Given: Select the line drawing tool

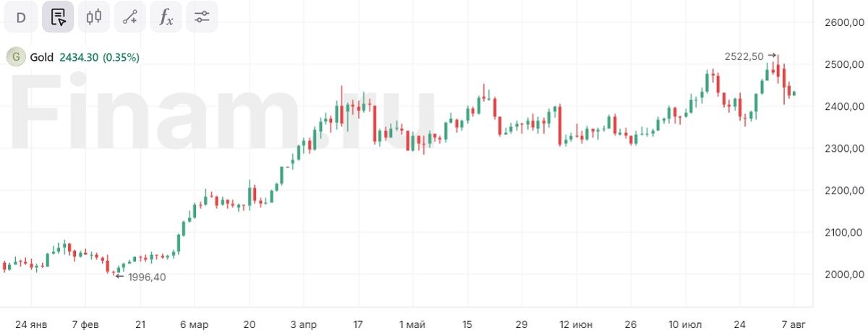Looking at the screenshot, I should point(130,17).
